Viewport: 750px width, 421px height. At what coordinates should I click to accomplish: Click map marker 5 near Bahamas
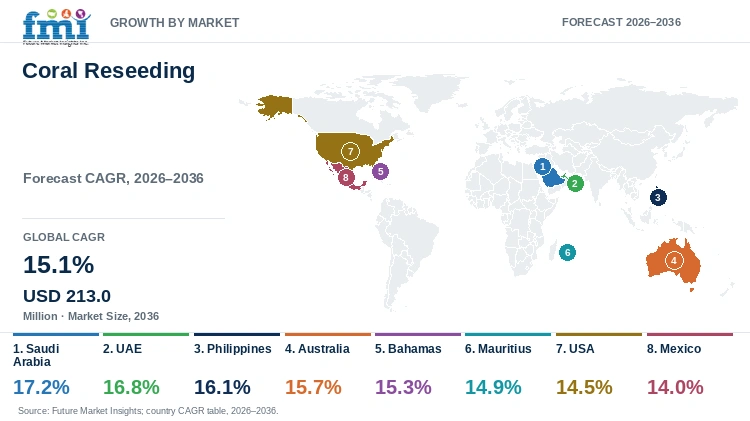click(x=380, y=171)
